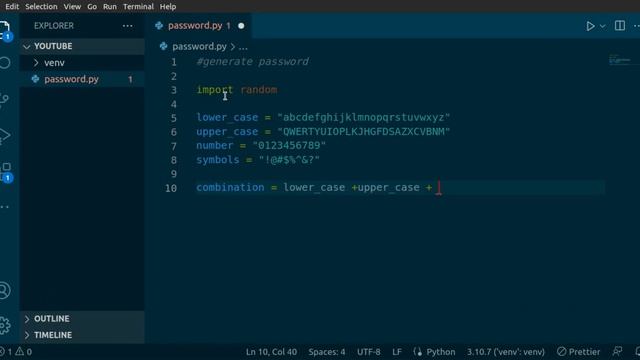This screenshot has width=640, height=360.
Task: Open the Extensions view with badge
Action: coord(6,172)
